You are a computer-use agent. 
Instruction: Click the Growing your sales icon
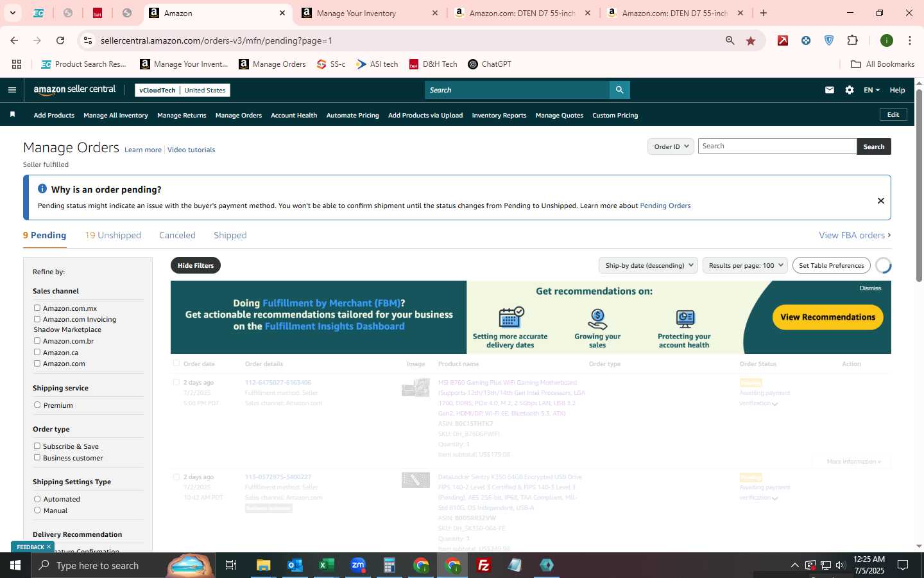pyautogui.click(x=597, y=319)
